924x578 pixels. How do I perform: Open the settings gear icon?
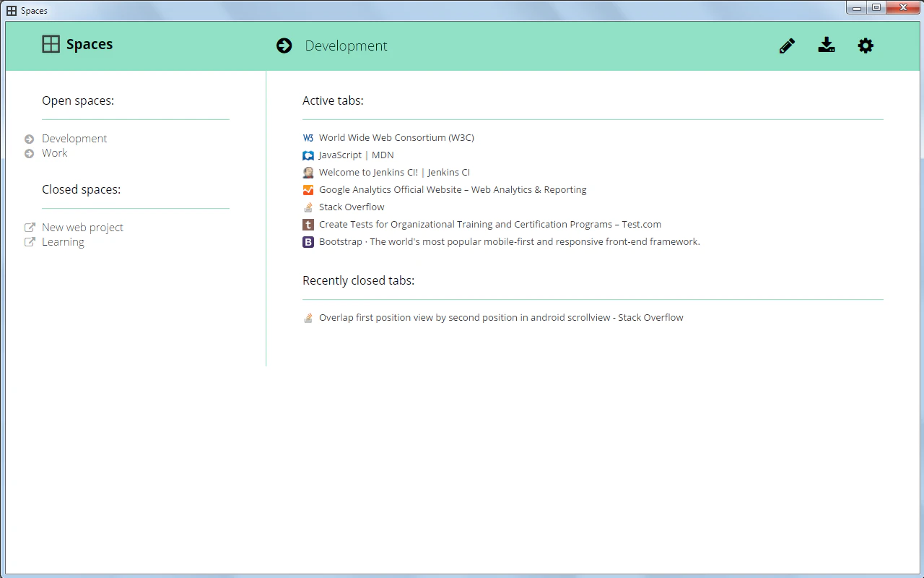click(x=866, y=46)
